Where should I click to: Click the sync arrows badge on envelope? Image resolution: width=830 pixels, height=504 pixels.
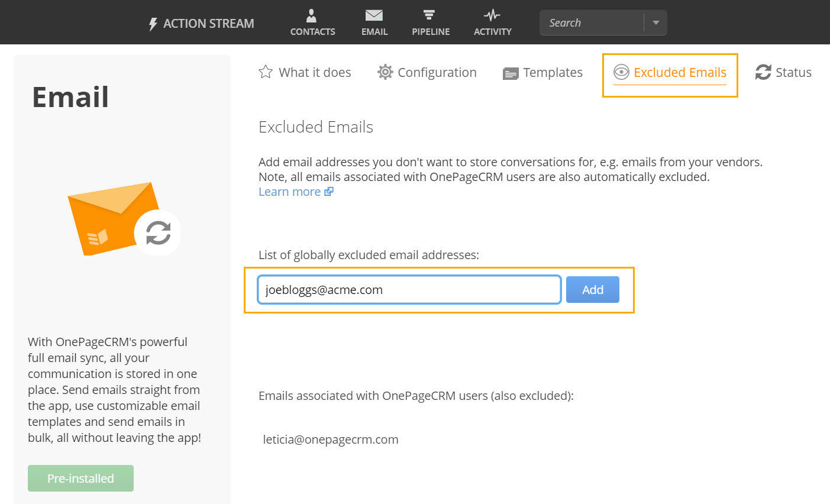pyautogui.click(x=158, y=232)
